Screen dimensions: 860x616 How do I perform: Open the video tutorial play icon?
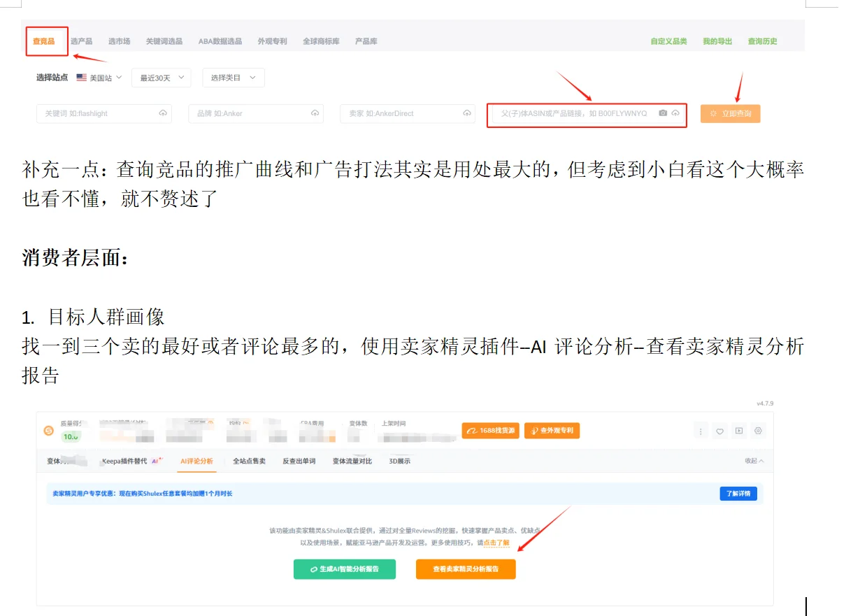coord(739,431)
